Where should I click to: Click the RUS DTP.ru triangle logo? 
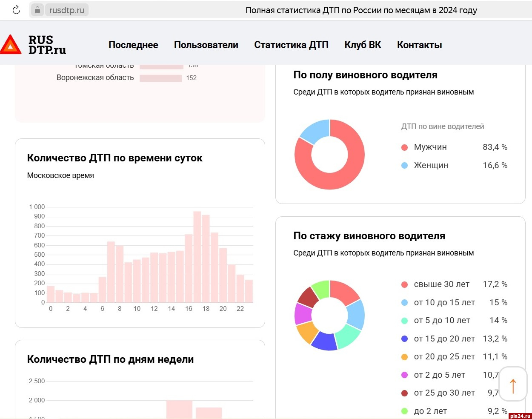coord(11,45)
